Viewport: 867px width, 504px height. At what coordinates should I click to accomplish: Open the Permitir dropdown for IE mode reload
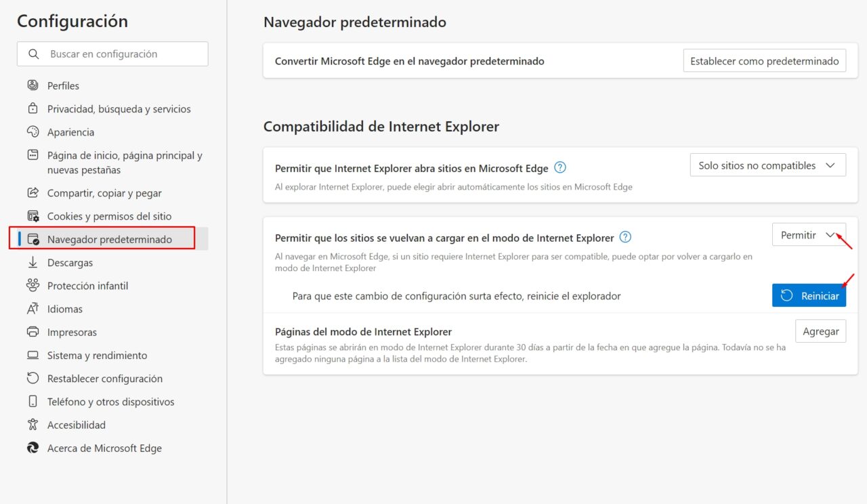[x=809, y=235]
